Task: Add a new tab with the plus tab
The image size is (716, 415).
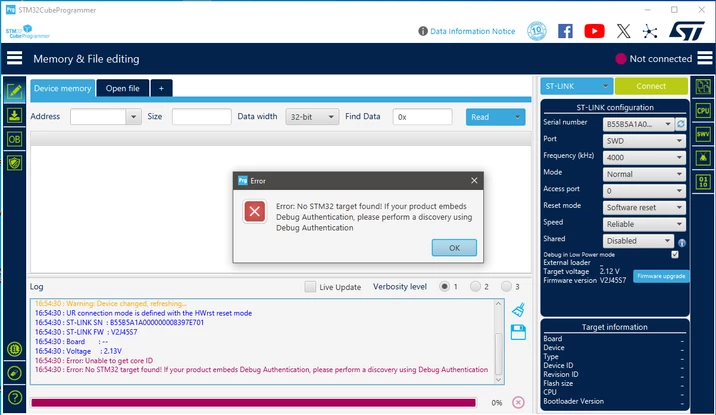Action: click(161, 88)
